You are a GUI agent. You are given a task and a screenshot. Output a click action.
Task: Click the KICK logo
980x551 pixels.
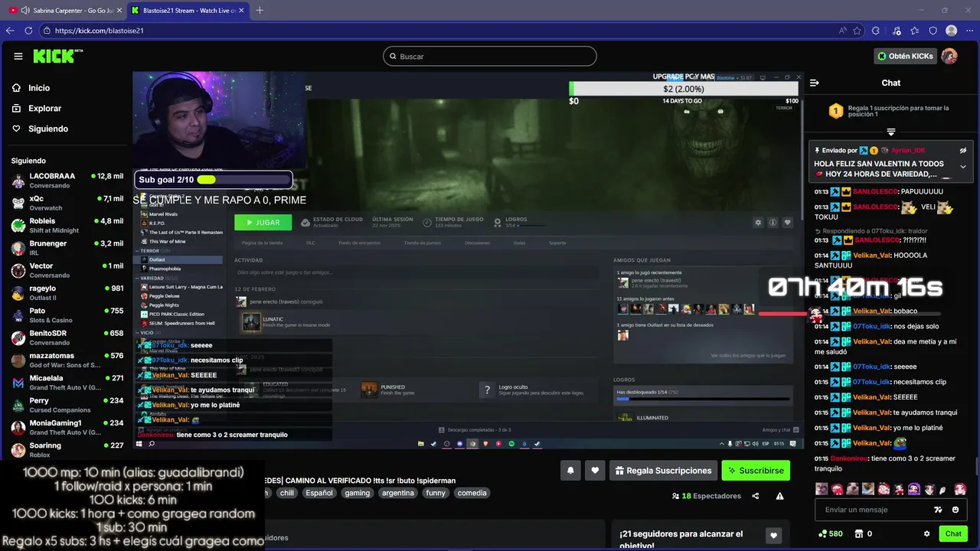[x=57, y=56]
